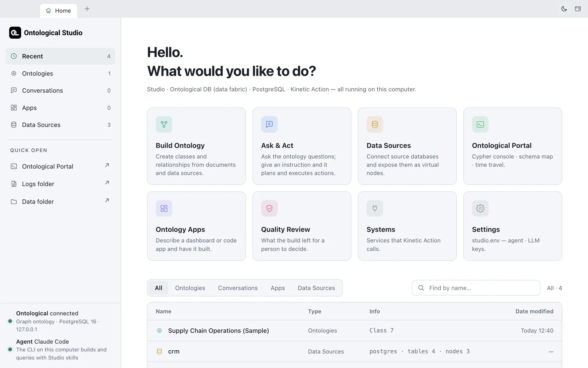The height and width of the screenshot is (368, 588).
Task: Click the Find by name search field
Action: tap(476, 288)
